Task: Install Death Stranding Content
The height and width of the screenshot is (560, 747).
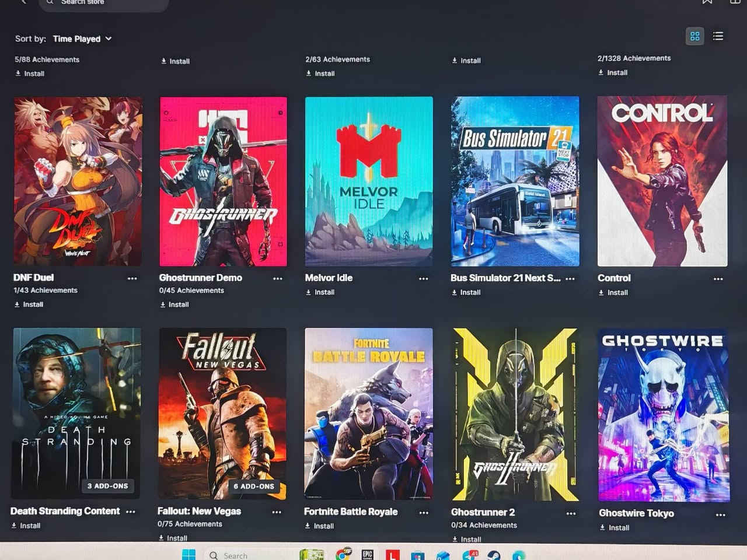Action: [26, 526]
